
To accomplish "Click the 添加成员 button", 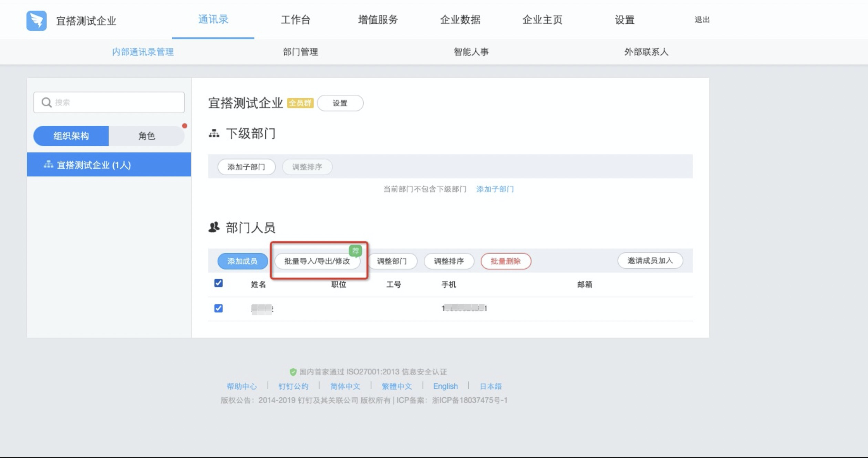I will point(242,261).
